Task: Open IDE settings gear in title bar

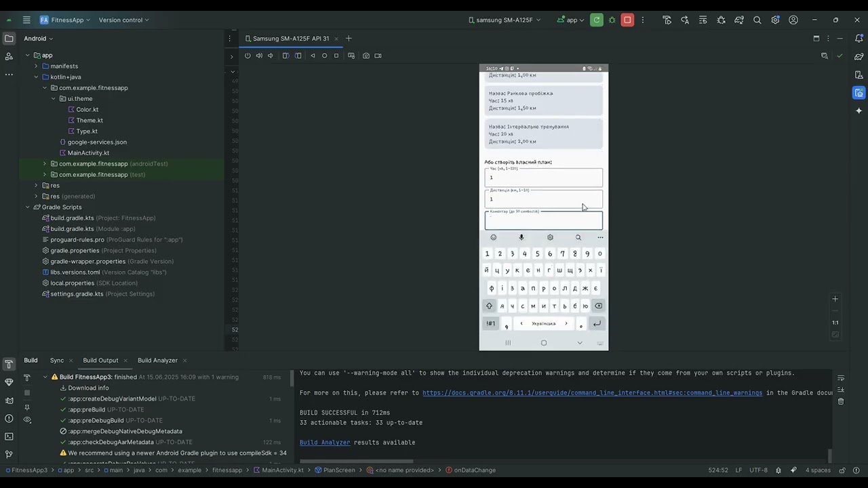Action: point(775,20)
